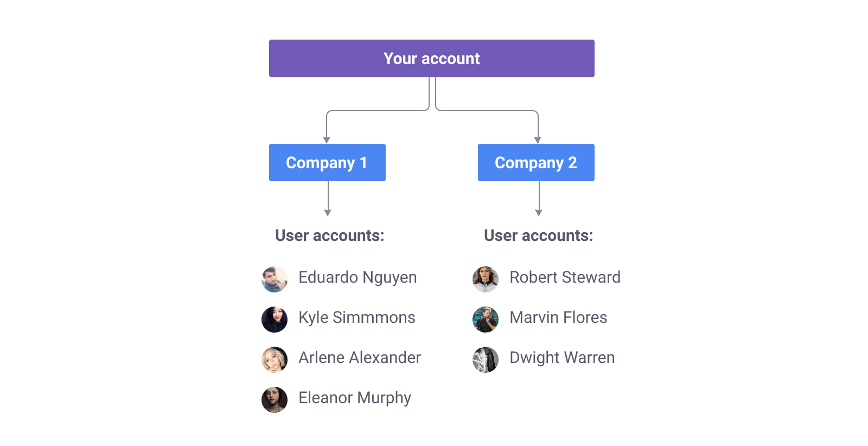Open the Robert Steward user name
Screen dimensions: 868x446
tap(565, 277)
